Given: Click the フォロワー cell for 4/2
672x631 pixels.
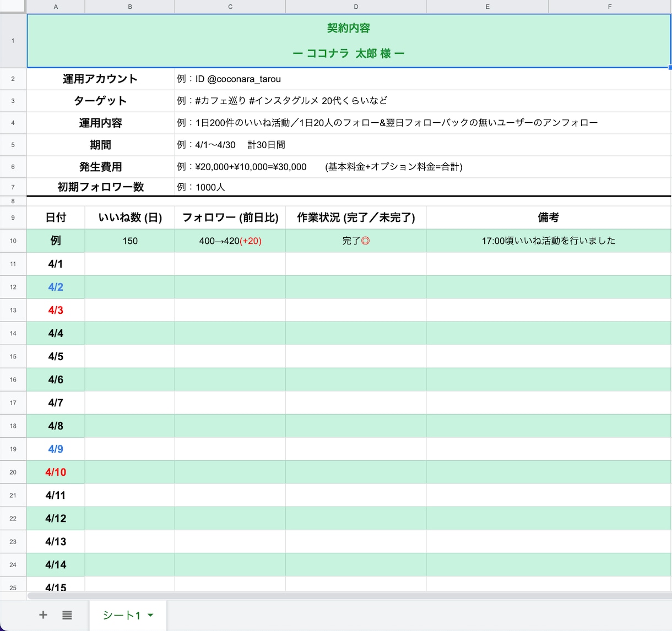Looking at the screenshot, I should [230, 287].
